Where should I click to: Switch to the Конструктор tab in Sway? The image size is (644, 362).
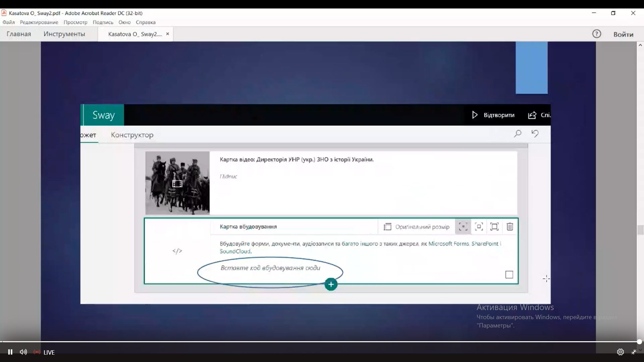pos(132,135)
